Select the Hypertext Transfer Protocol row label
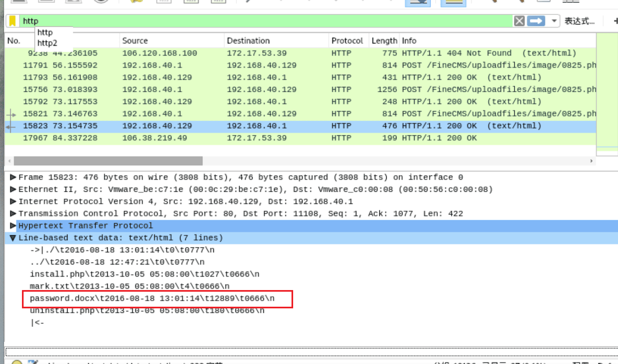 point(85,225)
